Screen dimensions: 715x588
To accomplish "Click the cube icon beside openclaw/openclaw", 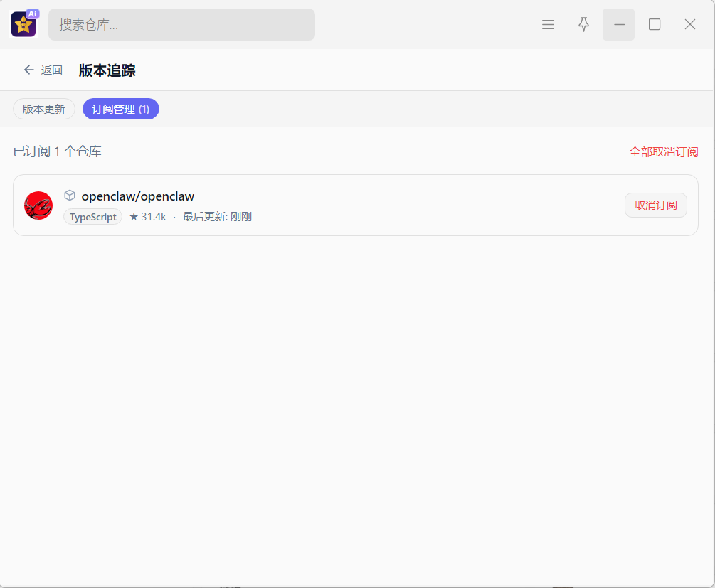I will pos(70,196).
